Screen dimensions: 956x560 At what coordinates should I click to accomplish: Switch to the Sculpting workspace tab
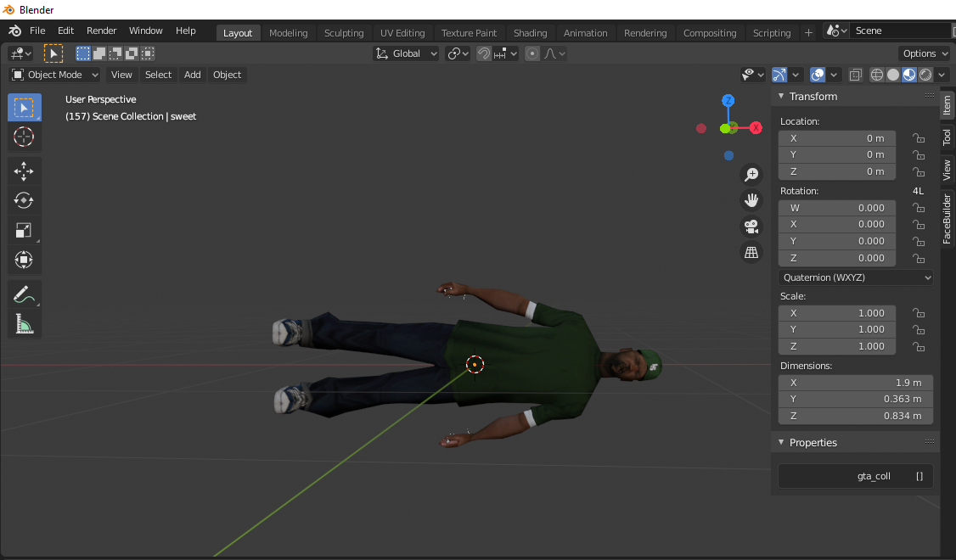click(344, 33)
